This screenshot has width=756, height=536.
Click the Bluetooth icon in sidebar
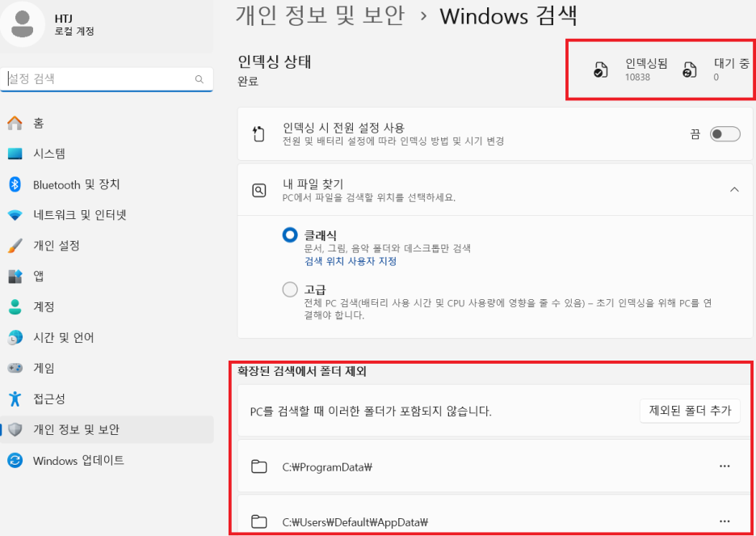tap(15, 184)
